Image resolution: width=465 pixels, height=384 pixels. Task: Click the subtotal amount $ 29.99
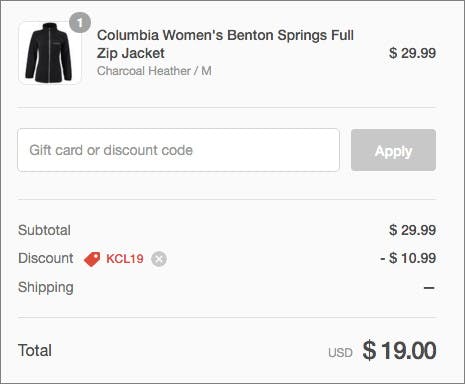pyautogui.click(x=412, y=230)
